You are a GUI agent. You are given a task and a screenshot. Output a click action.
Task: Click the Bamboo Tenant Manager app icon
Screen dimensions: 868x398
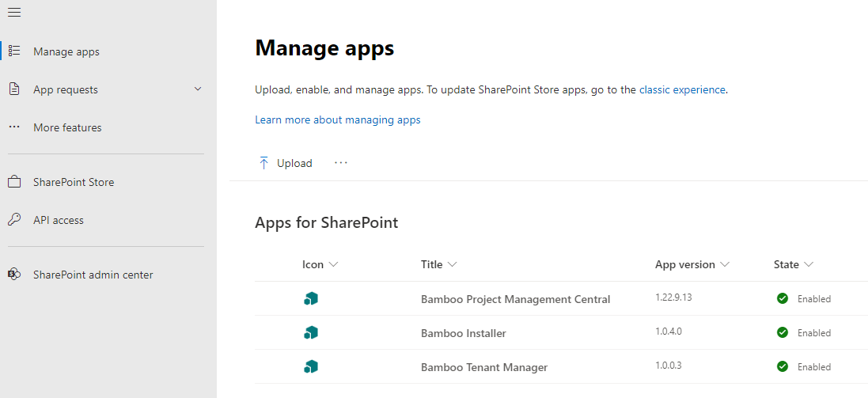pos(311,366)
